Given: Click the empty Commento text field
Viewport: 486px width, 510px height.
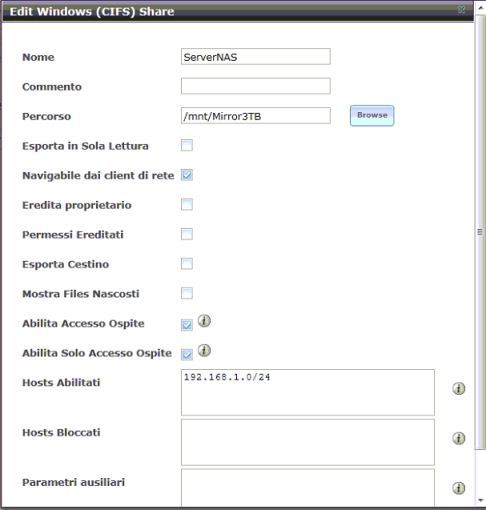Looking at the screenshot, I should (x=256, y=86).
